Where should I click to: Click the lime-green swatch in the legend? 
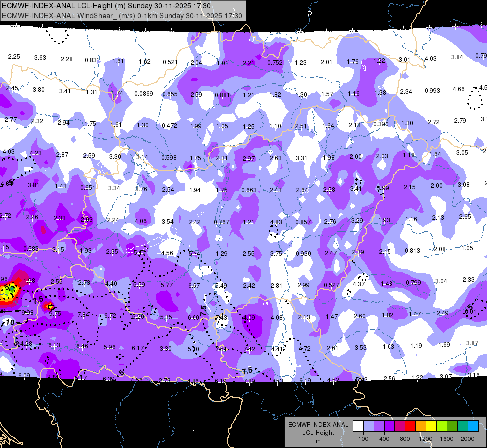click(x=442, y=426)
